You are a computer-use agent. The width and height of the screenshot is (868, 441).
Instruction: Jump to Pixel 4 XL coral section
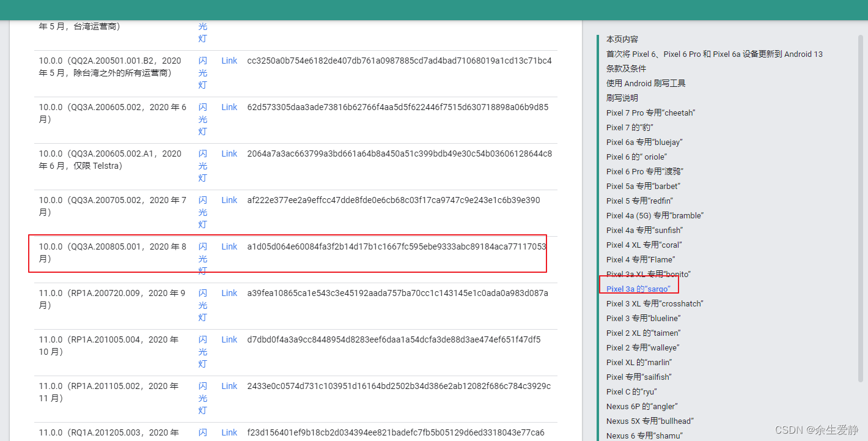(644, 245)
